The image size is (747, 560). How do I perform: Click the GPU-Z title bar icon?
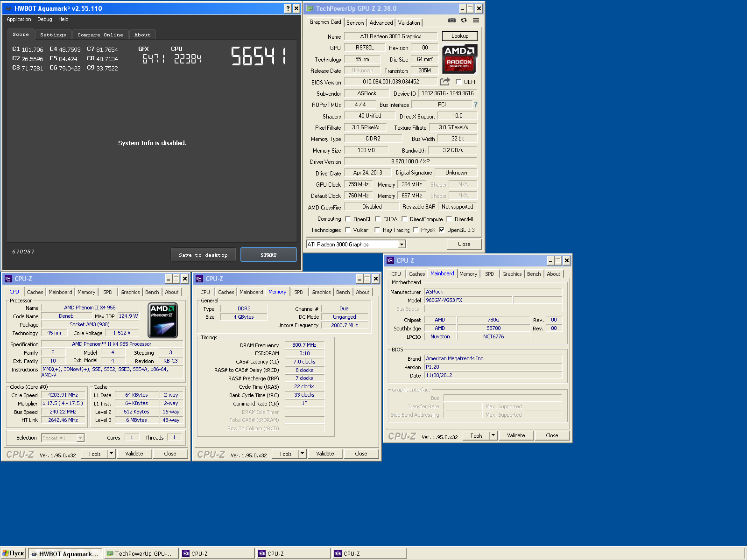[x=310, y=8]
